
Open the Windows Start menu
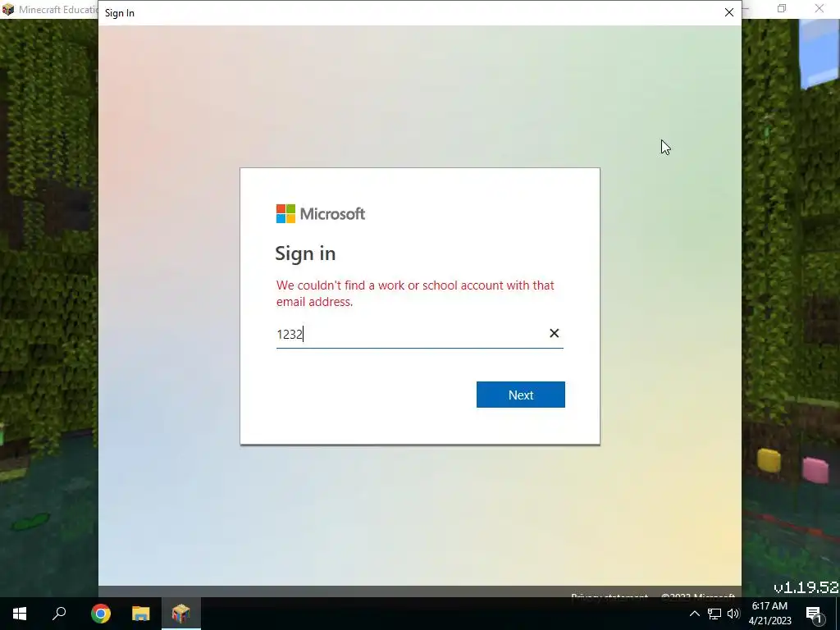click(x=20, y=614)
